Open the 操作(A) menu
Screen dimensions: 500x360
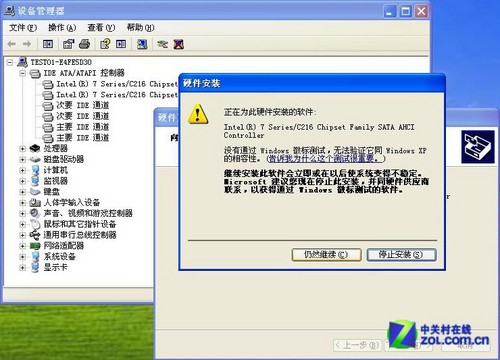[x=62, y=28]
